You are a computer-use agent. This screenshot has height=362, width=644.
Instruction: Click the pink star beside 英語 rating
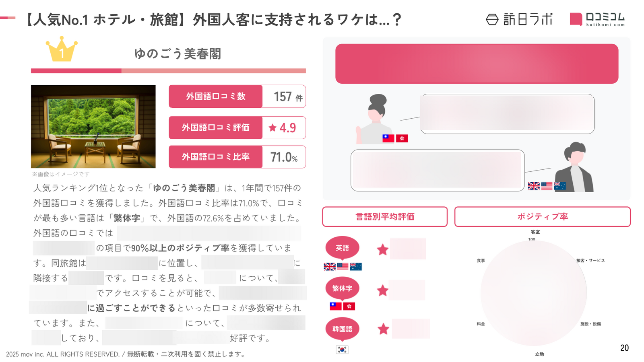pos(383,250)
